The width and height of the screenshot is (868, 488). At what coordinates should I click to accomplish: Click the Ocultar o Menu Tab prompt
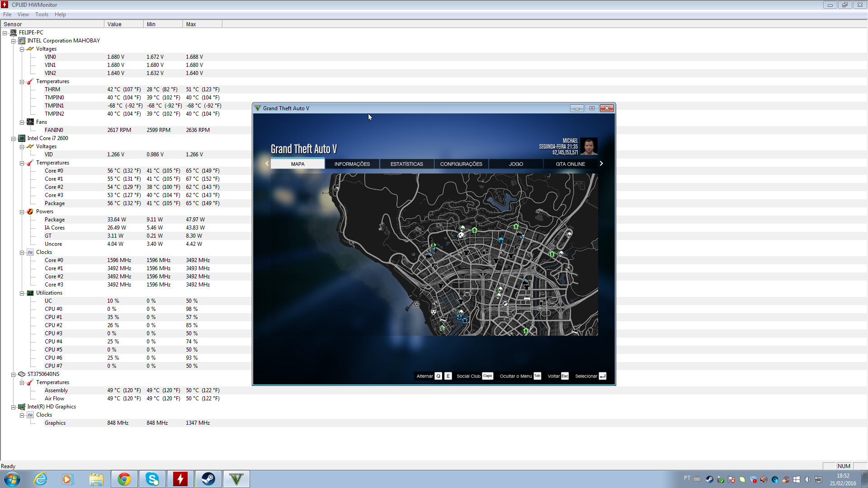[x=520, y=376]
